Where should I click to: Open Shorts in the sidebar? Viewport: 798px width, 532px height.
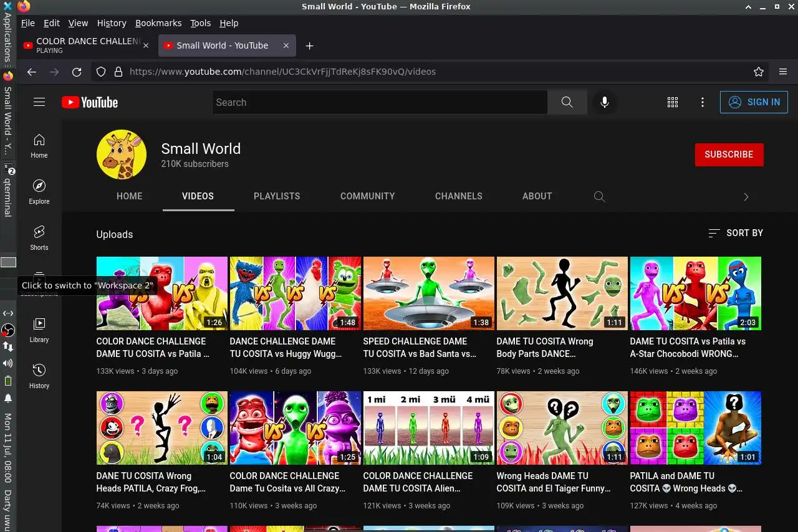[39, 238]
